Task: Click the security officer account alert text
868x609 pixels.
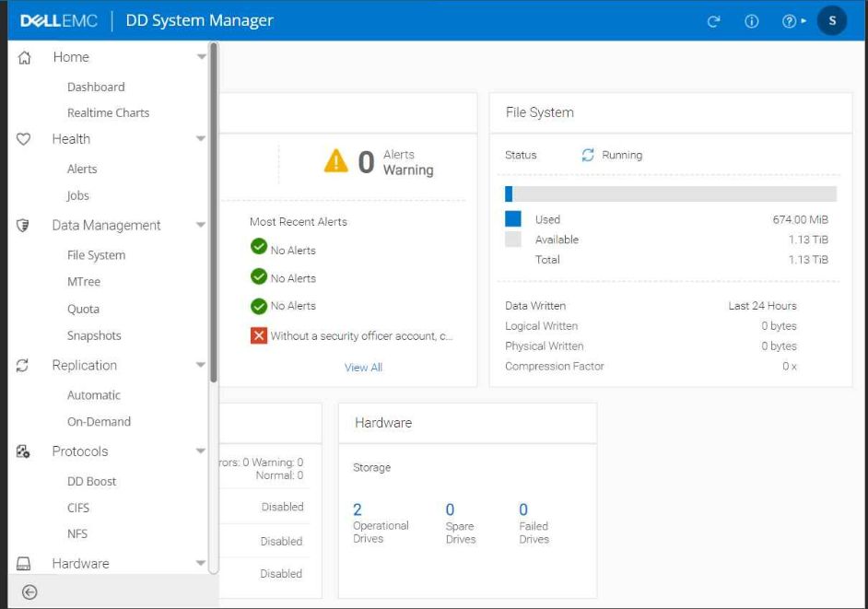Action: pyautogui.click(x=361, y=336)
